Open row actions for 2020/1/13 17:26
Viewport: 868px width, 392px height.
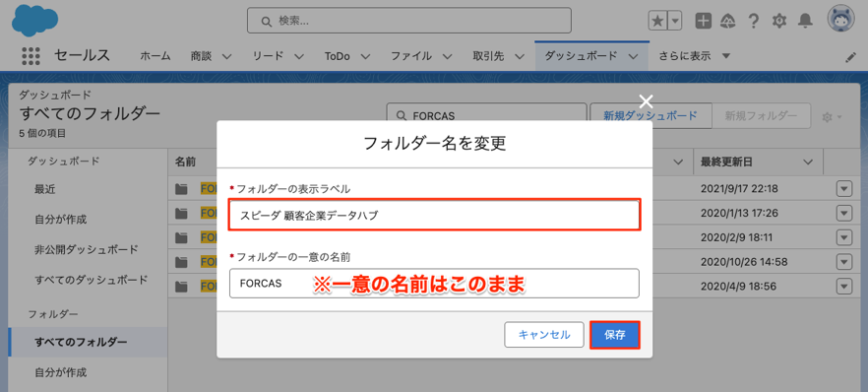pos(843,213)
